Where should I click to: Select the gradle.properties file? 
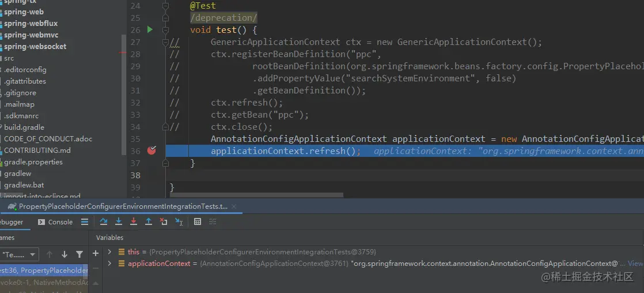coord(33,161)
